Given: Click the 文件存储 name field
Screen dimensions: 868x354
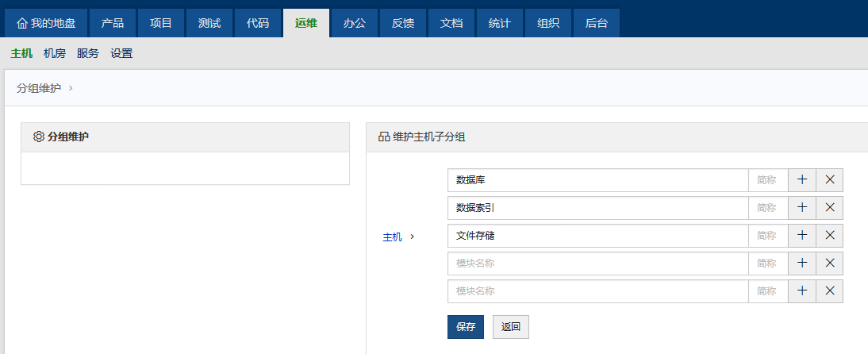Looking at the screenshot, I should (x=598, y=236).
